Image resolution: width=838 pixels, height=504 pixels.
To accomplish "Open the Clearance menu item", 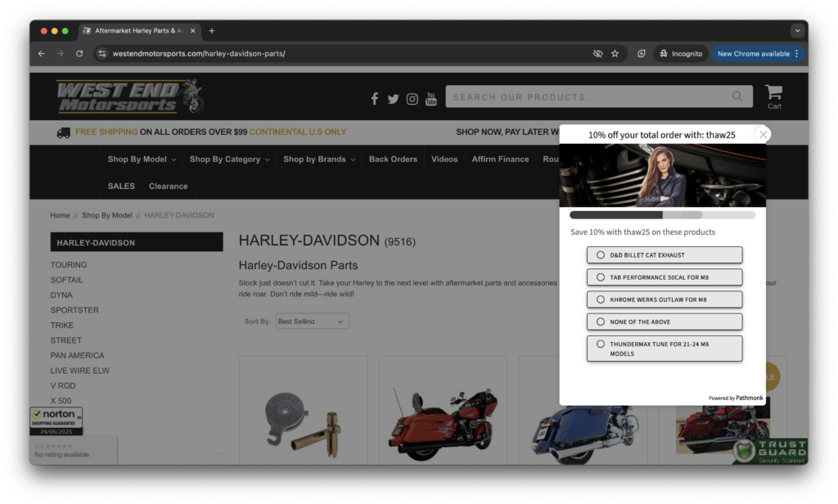I will (x=168, y=187).
